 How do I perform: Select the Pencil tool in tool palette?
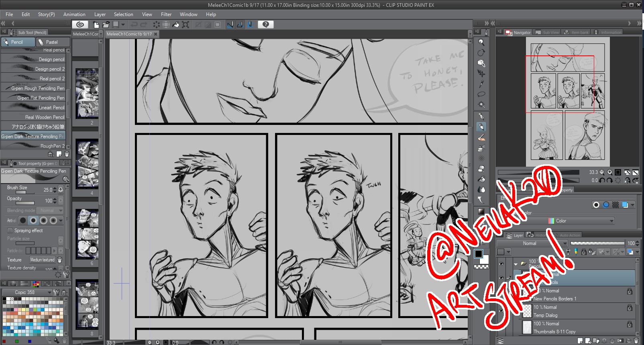[481, 127]
